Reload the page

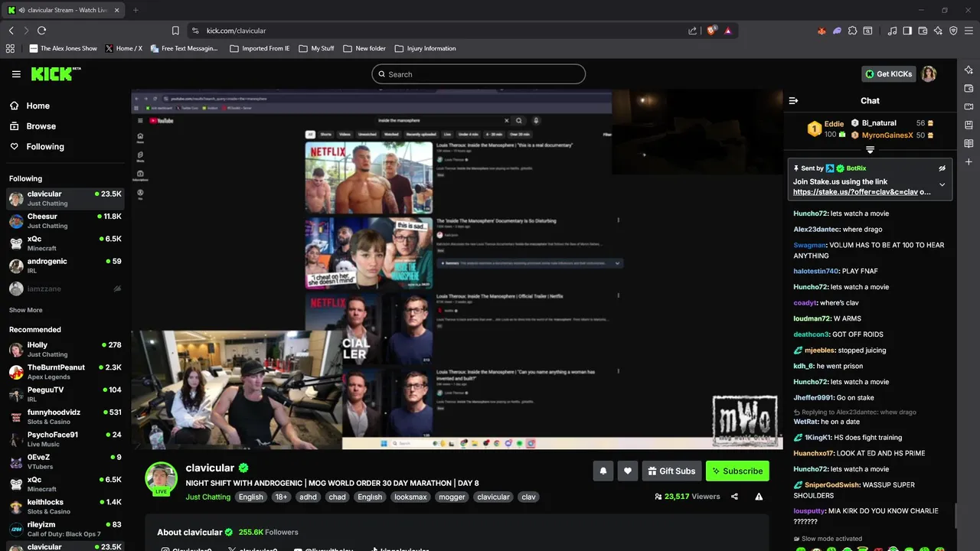coord(41,31)
